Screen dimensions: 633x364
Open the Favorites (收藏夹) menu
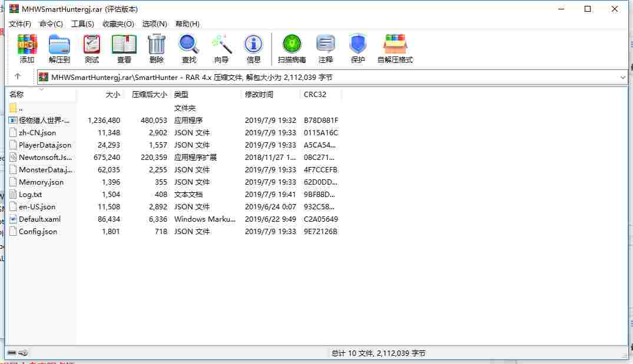118,24
